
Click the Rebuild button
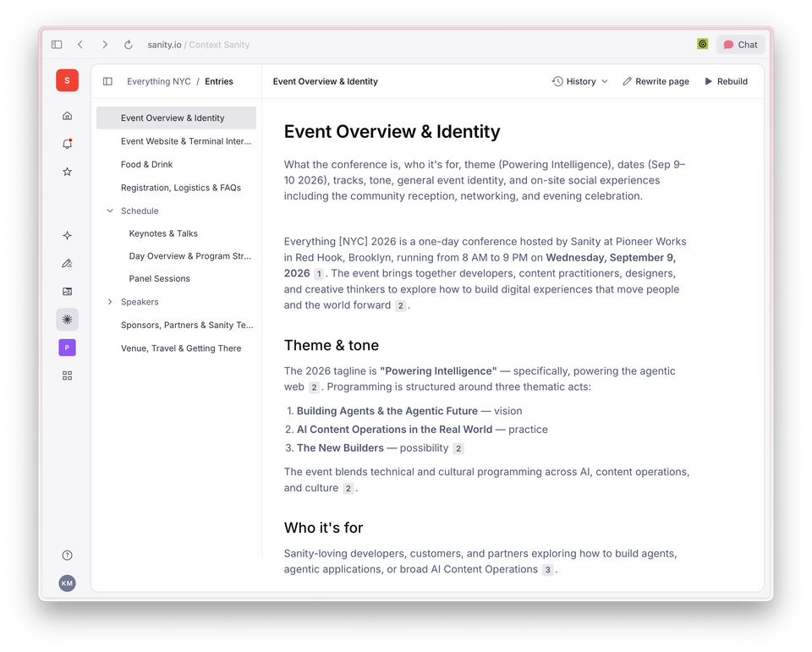726,81
